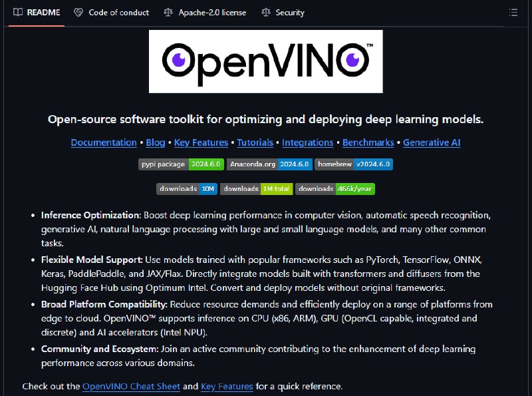Open the Documentation link
Screen dimensions: 532x396
click(104, 142)
